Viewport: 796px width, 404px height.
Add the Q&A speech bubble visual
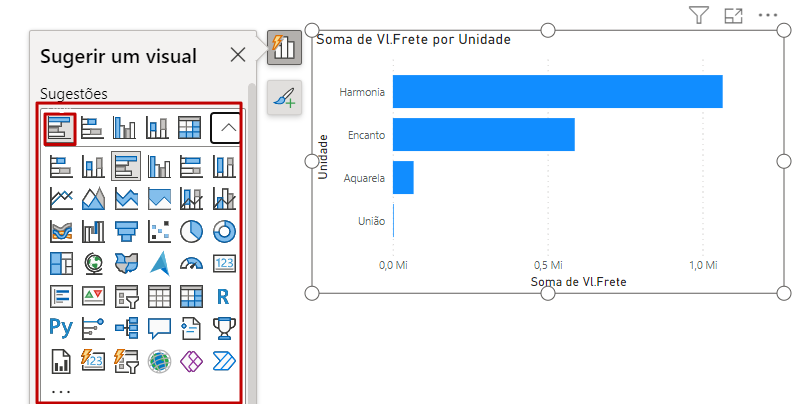point(159,328)
